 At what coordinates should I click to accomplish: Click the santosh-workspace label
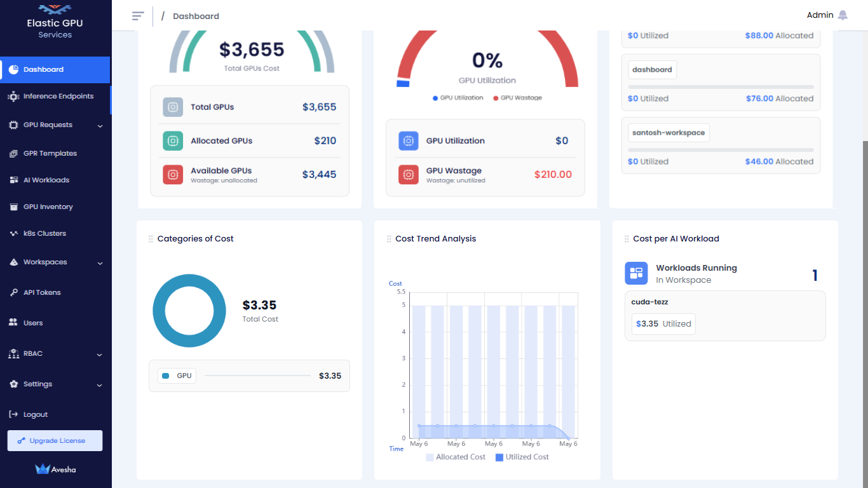[668, 133]
